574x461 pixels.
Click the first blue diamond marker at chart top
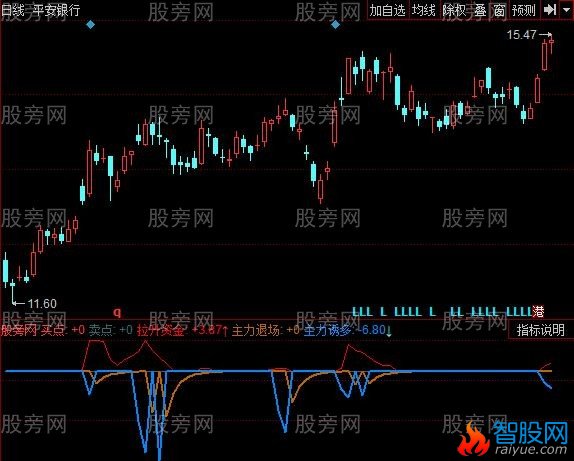click(x=90, y=25)
